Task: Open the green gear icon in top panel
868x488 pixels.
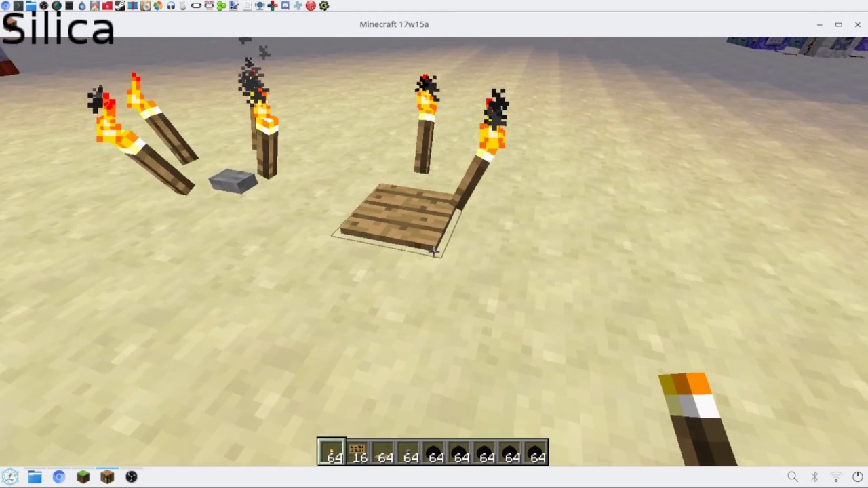Action: click(323, 5)
